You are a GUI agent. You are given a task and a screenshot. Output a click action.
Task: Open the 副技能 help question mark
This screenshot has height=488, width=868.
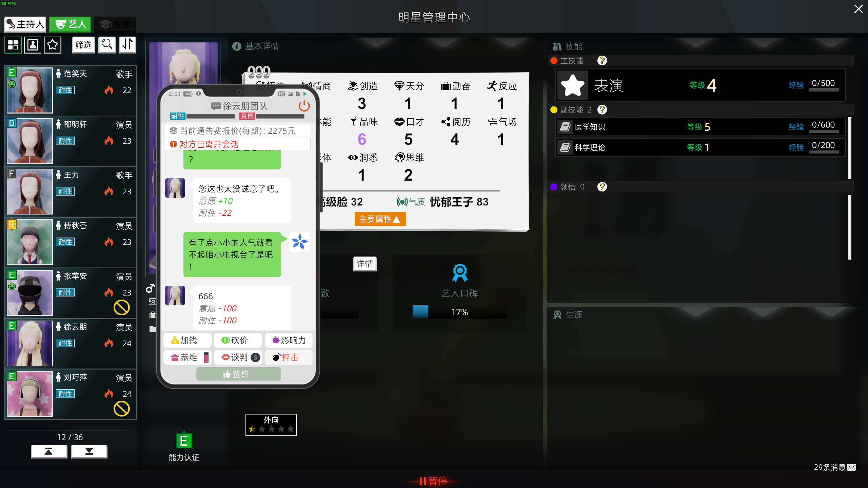[602, 110]
